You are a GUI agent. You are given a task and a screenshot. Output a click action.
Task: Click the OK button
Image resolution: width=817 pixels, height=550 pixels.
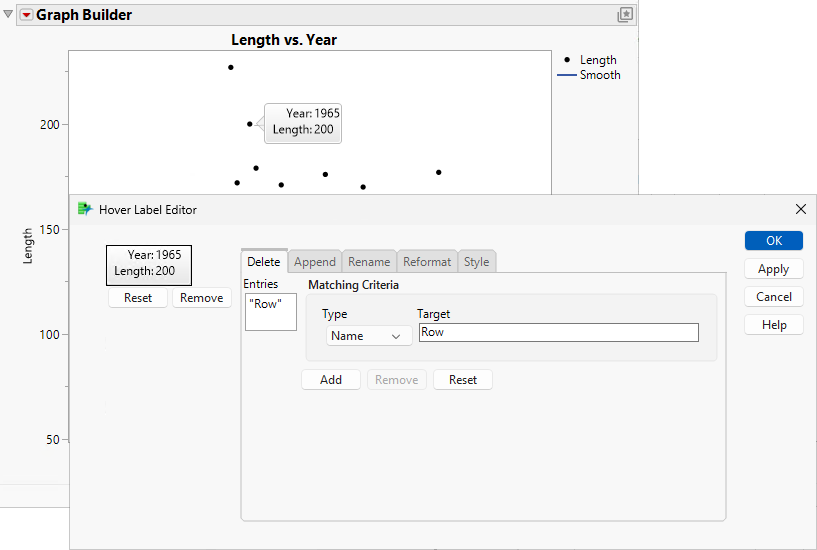point(774,241)
